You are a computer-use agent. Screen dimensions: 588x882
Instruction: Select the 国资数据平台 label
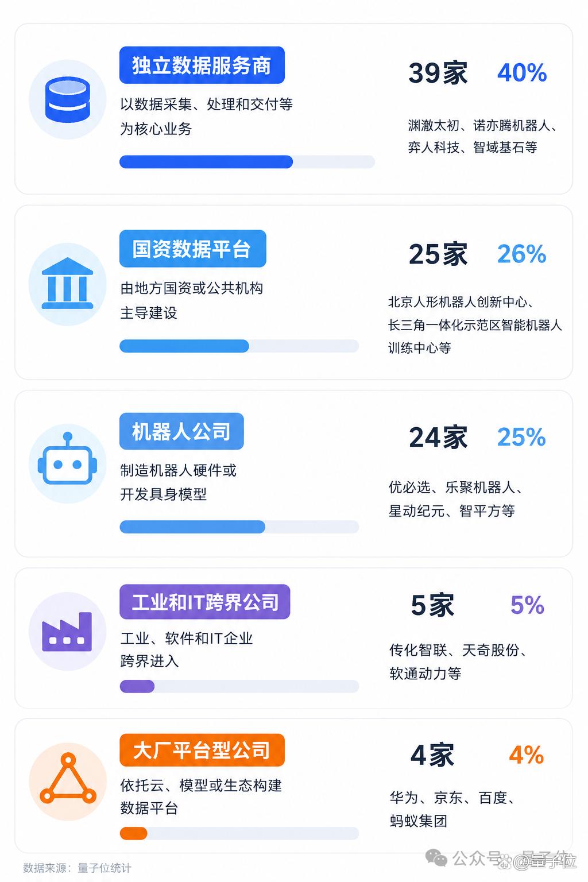(193, 249)
